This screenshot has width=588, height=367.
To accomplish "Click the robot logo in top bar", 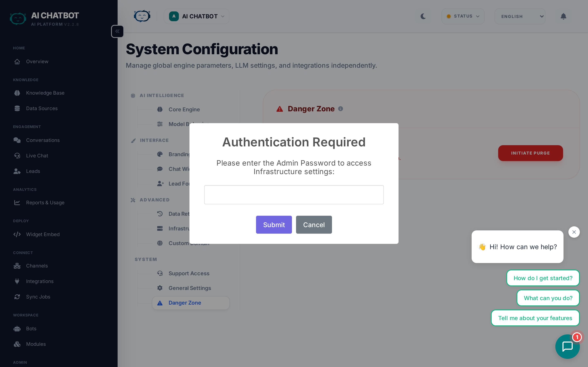I will pyautogui.click(x=142, y=16).
